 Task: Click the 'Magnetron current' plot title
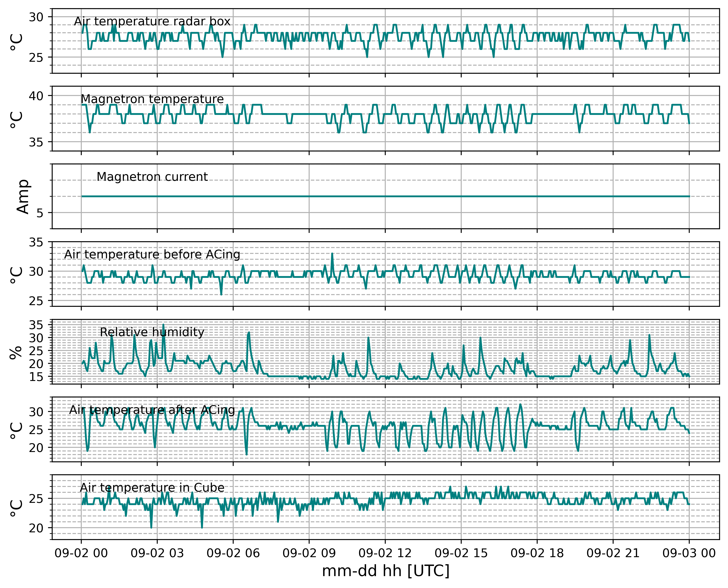[152, 177]
